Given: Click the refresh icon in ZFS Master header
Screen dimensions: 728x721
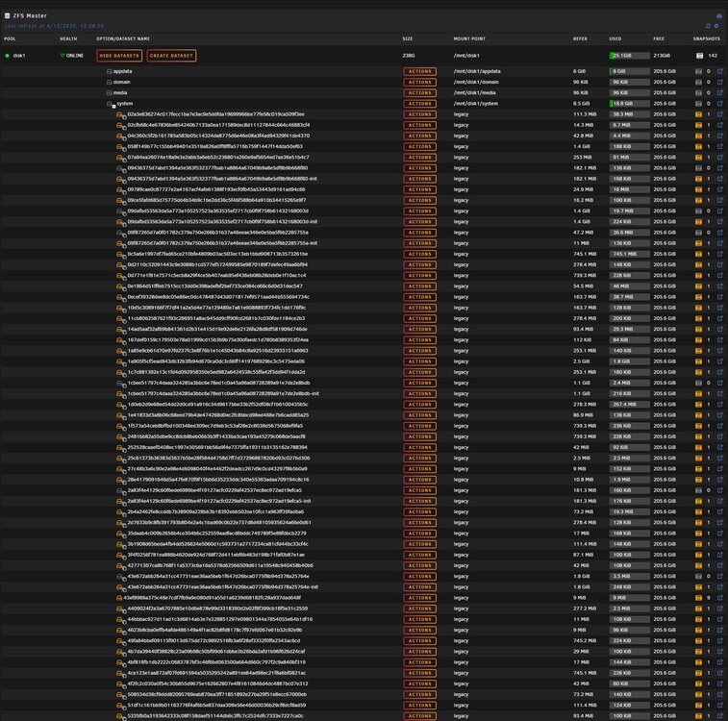Looking at the screenshot, I should tap(708, 26).
